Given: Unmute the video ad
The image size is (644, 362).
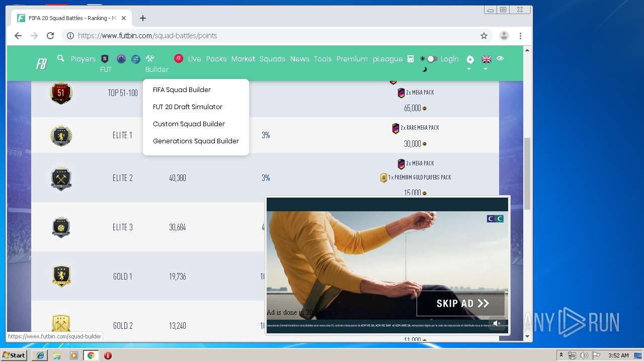Looking at the screenshot, I should [x=497, y=323].
